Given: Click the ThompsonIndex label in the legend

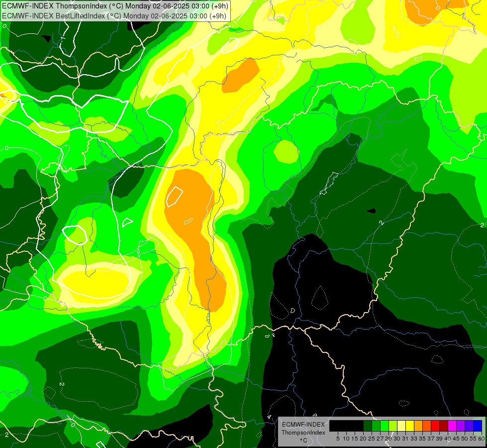Looking at the screenshot, I should [303, 433].
